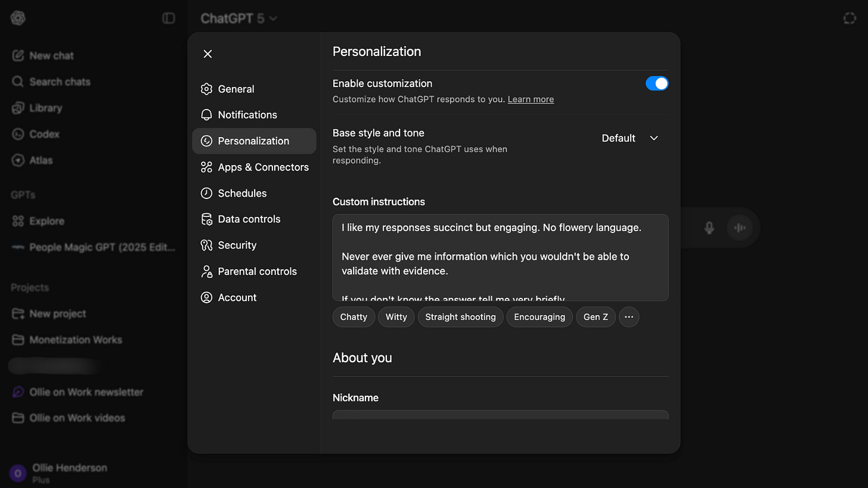
Task: Open the Account settings tab
Action: tap(254, 297)
